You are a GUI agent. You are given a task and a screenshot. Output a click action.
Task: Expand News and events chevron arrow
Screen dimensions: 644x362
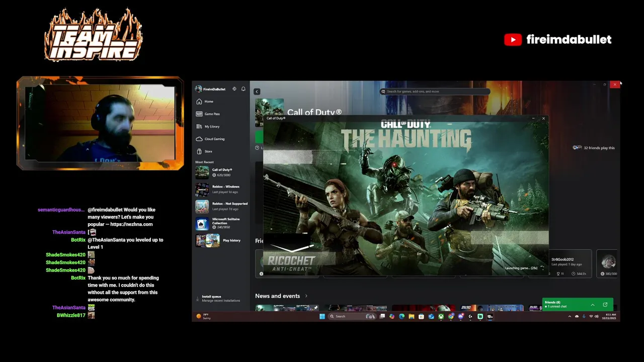coord(306,296)
